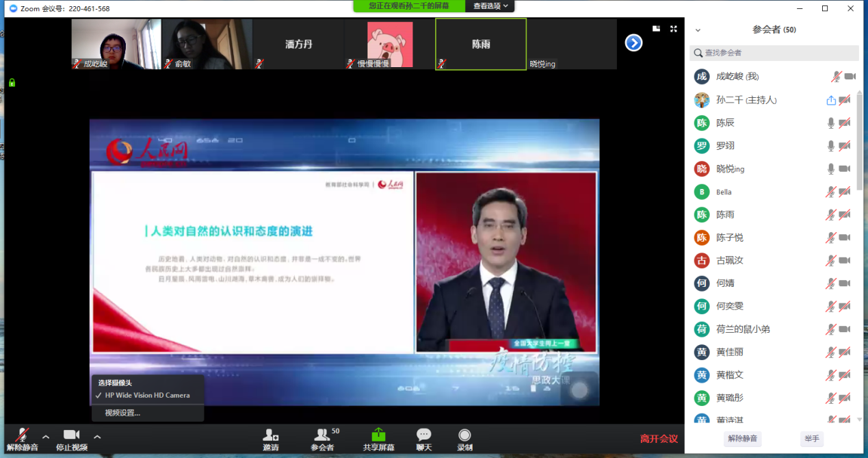
Task: Open the 参会者 participants panel icon
Action: (x=322, y=435)
